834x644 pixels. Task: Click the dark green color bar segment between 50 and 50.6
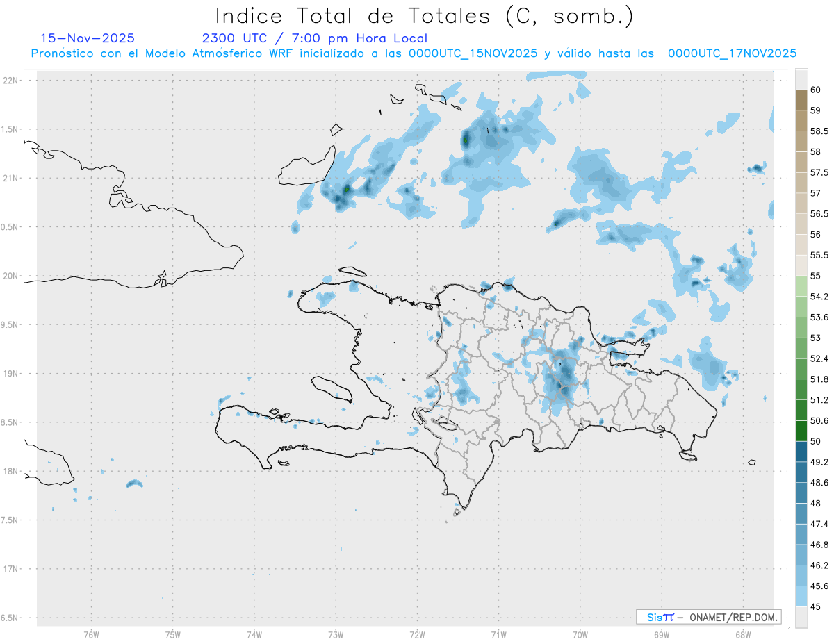pos(801,431)
